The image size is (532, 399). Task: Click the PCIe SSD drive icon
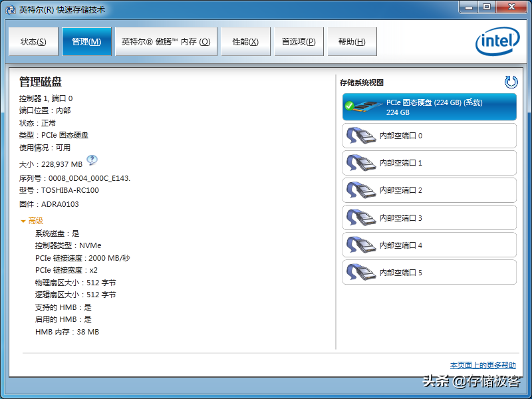click(363, 106)
